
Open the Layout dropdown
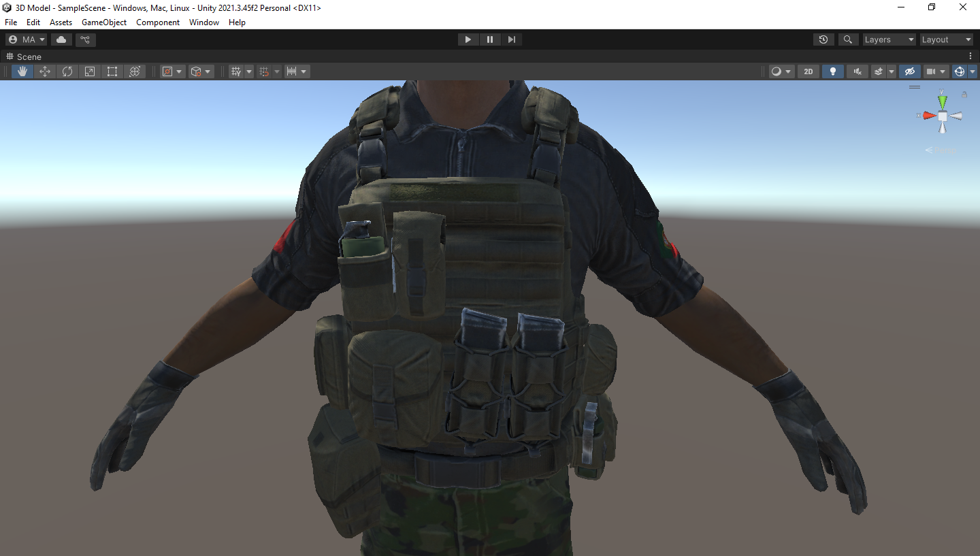coord(946,39)
